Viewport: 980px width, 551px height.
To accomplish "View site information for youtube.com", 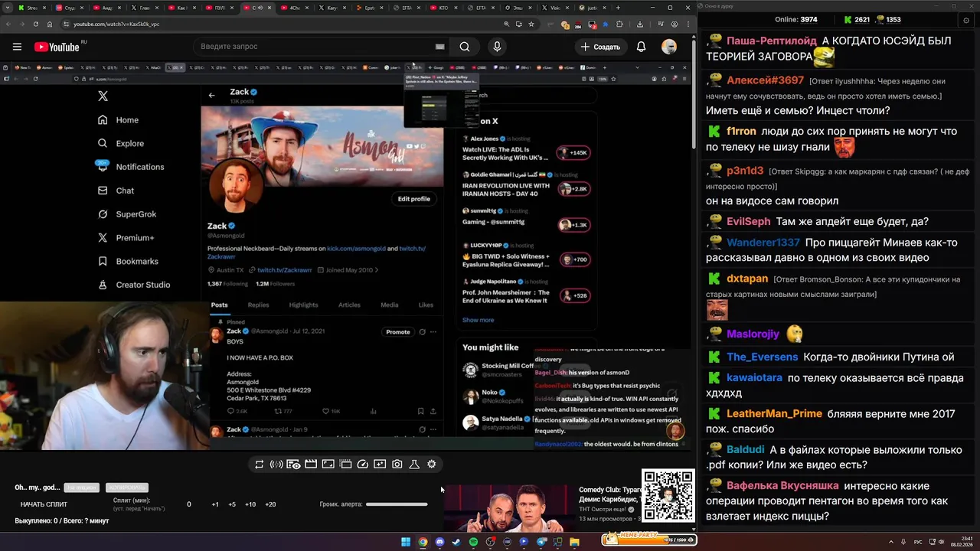I will pos(66,24).
